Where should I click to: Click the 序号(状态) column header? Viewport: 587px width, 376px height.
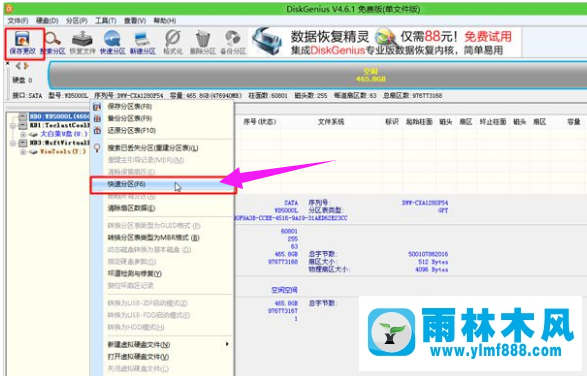coord(259,122)
